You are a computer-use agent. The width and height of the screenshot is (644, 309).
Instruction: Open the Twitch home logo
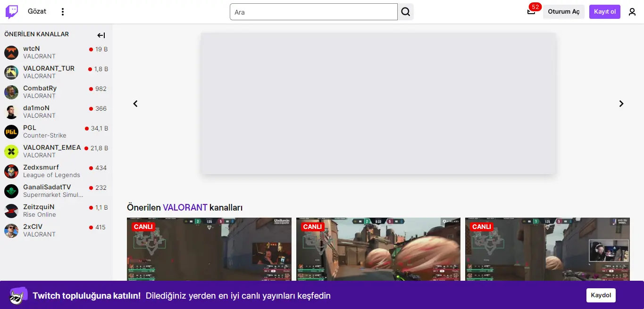[12, 12]
